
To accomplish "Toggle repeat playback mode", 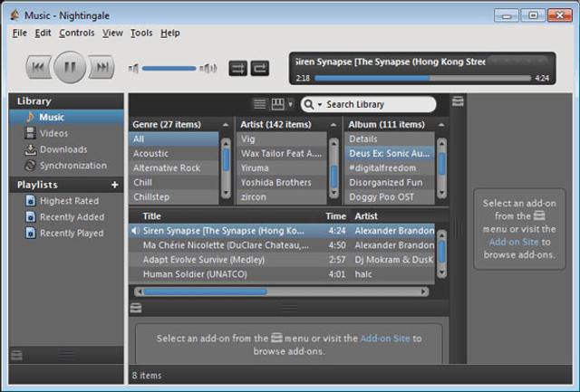I will [260, 68].
